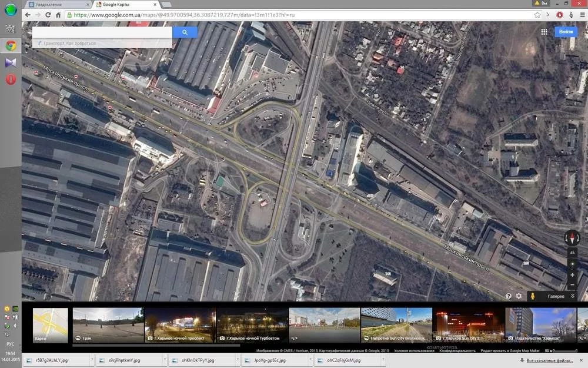This screenshot has width=588, height=368.
Task: Open the help question mark icon
Action: [509, 296]
